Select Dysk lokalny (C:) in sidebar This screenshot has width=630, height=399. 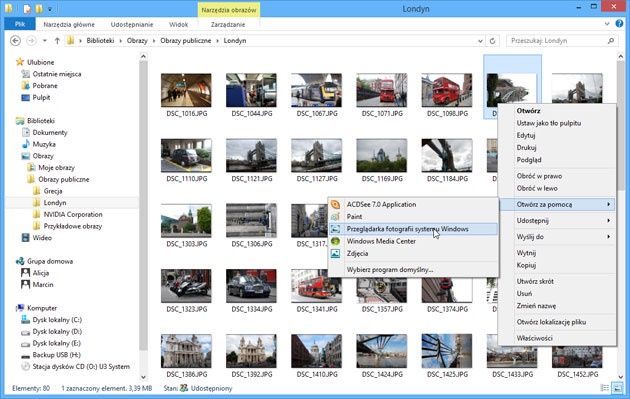click(57, 320)
